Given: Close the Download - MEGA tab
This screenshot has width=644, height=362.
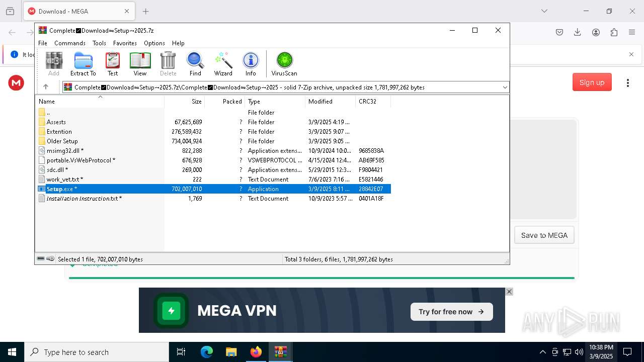Looking at the screenshot, I should point(127,11).
